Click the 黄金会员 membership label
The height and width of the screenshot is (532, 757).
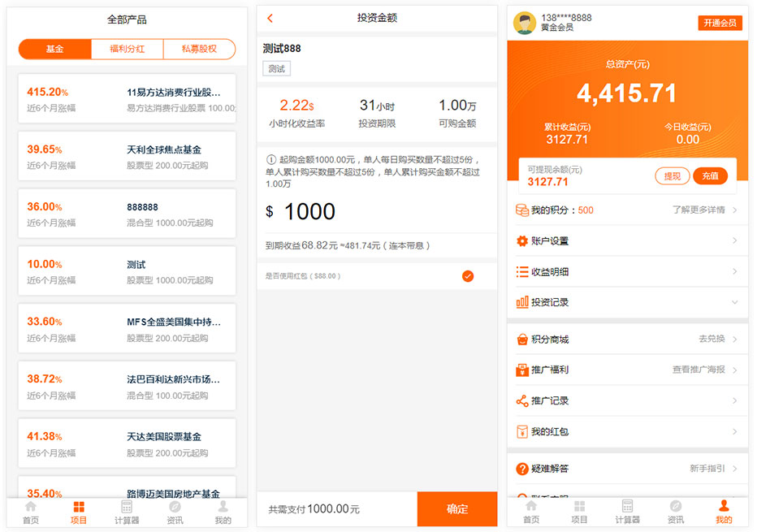[x=557, y=28]
